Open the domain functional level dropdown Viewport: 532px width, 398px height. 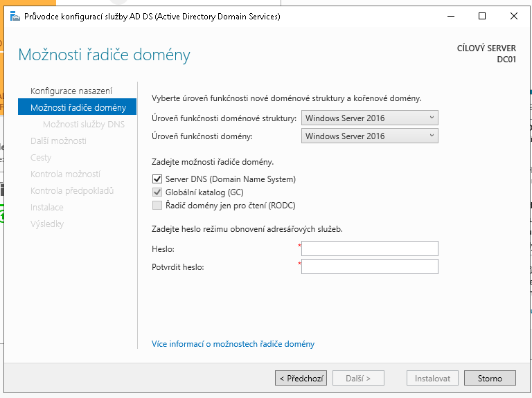point(370,136)
